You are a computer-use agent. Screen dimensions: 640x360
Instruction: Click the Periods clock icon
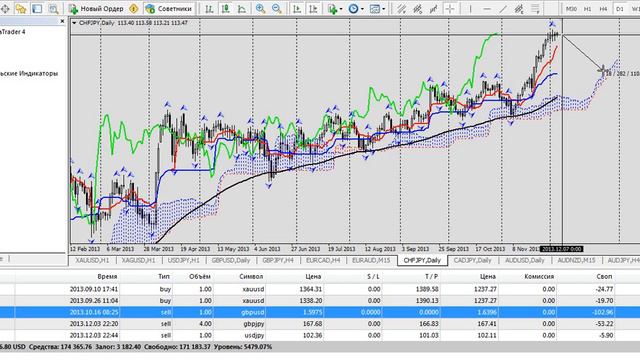pyautogui.click(x=353, y=9)
